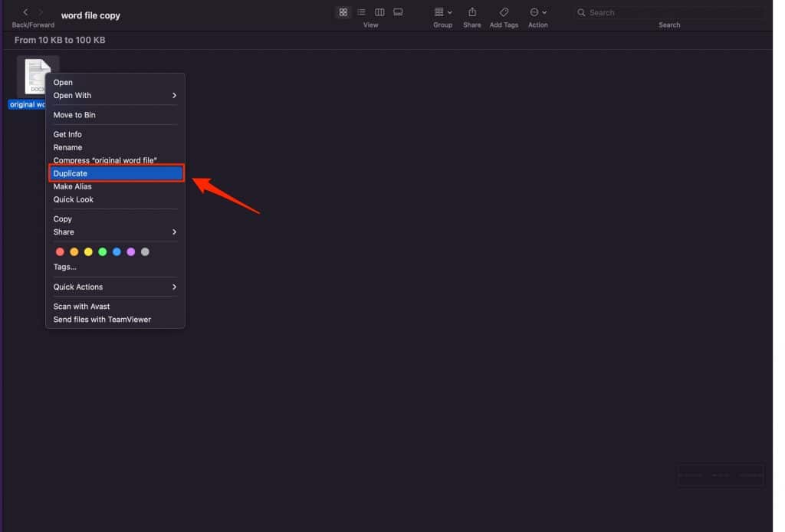Choose Rename in the context menu

(x=115, y=147)
